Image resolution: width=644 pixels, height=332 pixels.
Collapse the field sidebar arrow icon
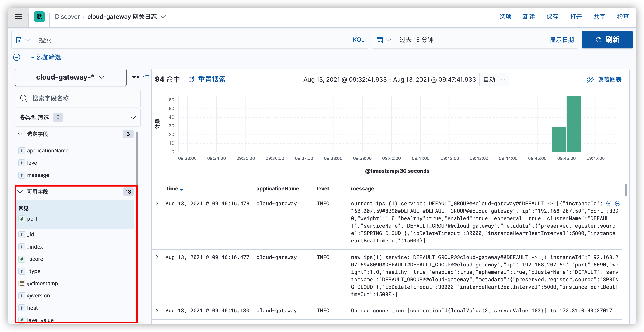(x=146, y=77)
